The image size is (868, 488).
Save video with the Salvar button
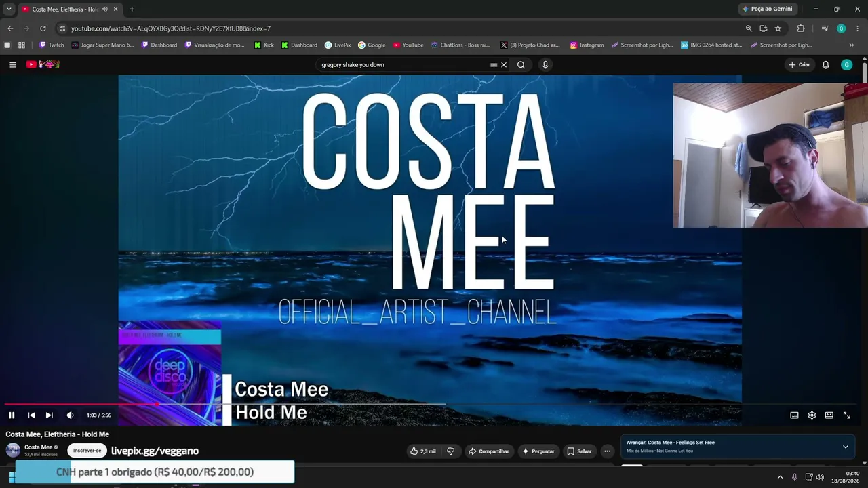click(580, 451)
